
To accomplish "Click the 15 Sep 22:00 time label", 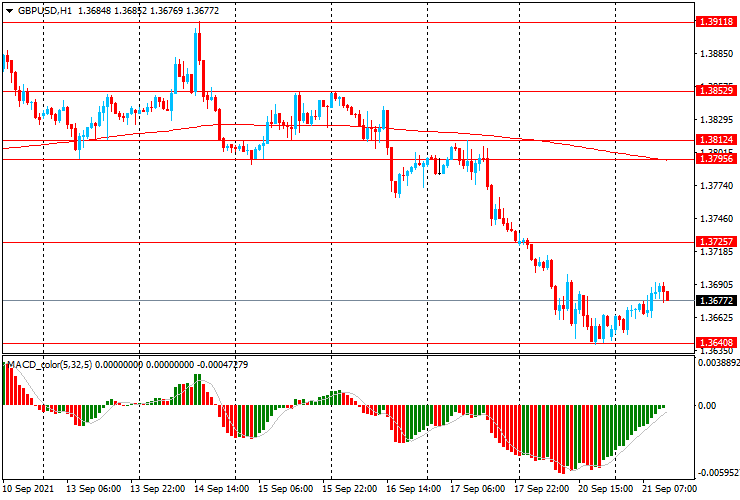I will point(350,489).
